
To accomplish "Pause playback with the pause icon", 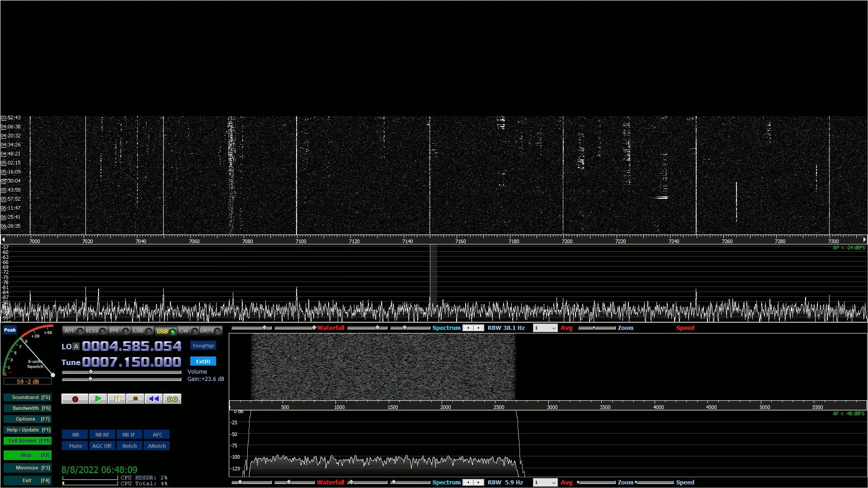I will point(117,399).
